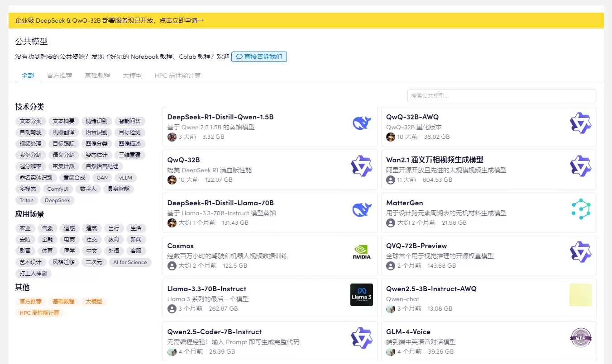The width and height of the screenshot is (612, 364).
Task: Select the ComfyUI tag
Action: coord(58,189)
